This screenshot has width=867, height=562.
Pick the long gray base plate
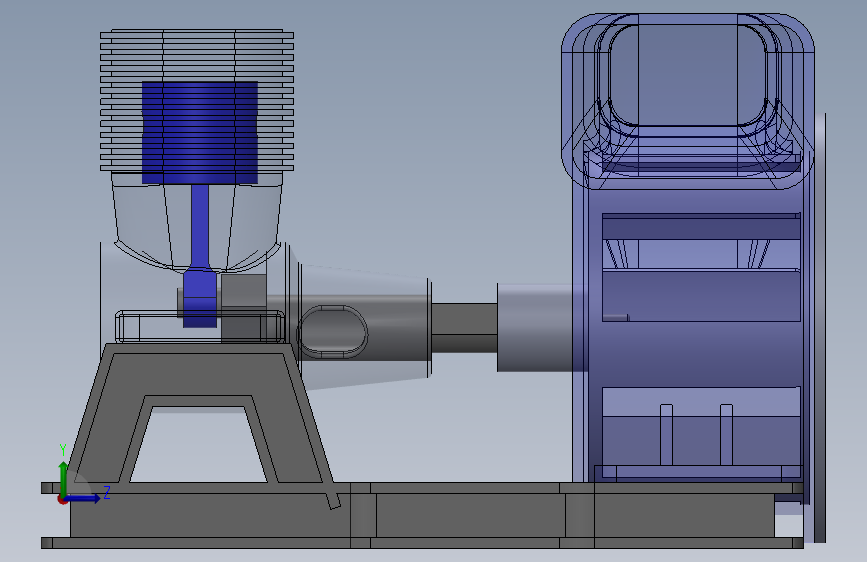pos(420,516)
